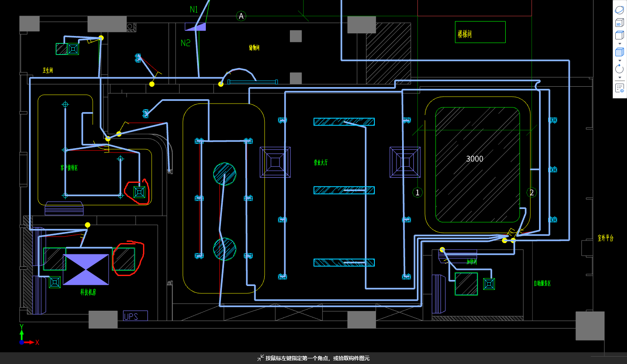Select the 楼梯间 room label box
627x364 pixels.
480,32
